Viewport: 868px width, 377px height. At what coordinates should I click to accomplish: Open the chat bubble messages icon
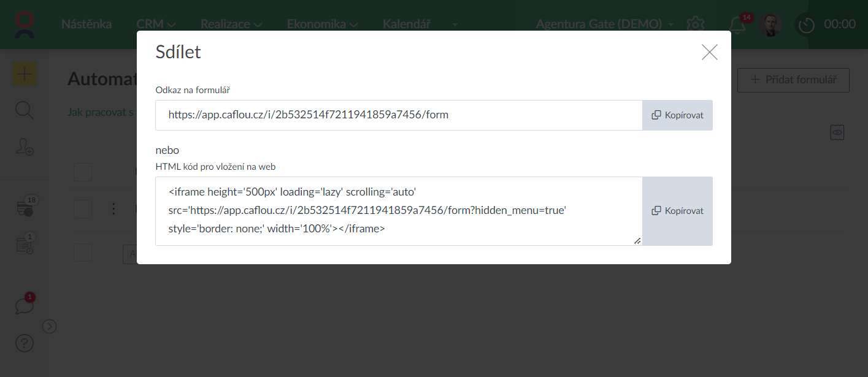(25, 305)
